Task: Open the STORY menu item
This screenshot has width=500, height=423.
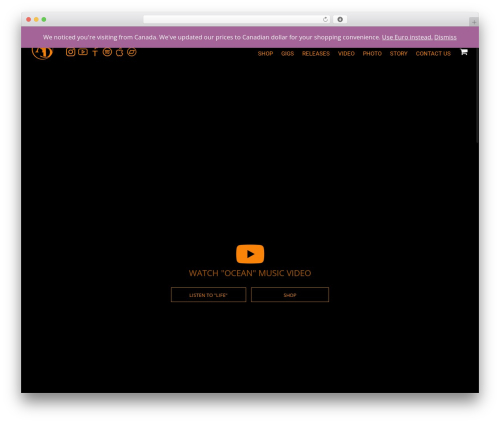Action: coord(399,54)
